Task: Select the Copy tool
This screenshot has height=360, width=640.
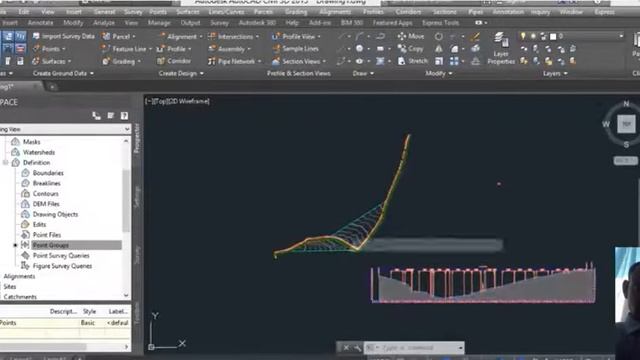Action: [x=411, y=49]
